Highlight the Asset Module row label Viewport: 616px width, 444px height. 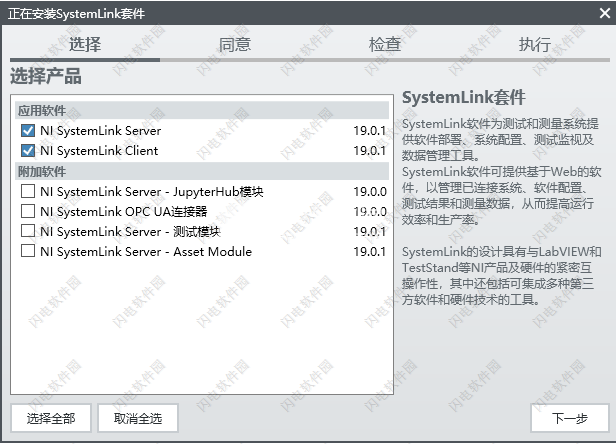click(x=146, y=251)
